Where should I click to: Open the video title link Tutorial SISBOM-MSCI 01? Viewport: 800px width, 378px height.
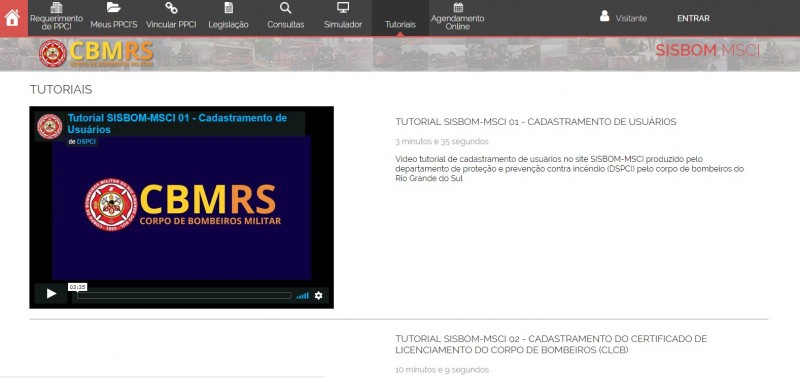click(x=177, y=123)
